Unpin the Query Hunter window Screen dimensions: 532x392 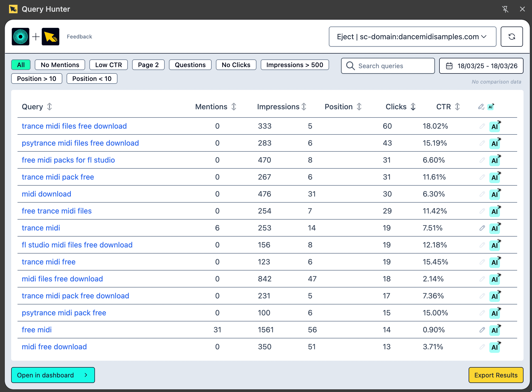click(x=505, y=9)
